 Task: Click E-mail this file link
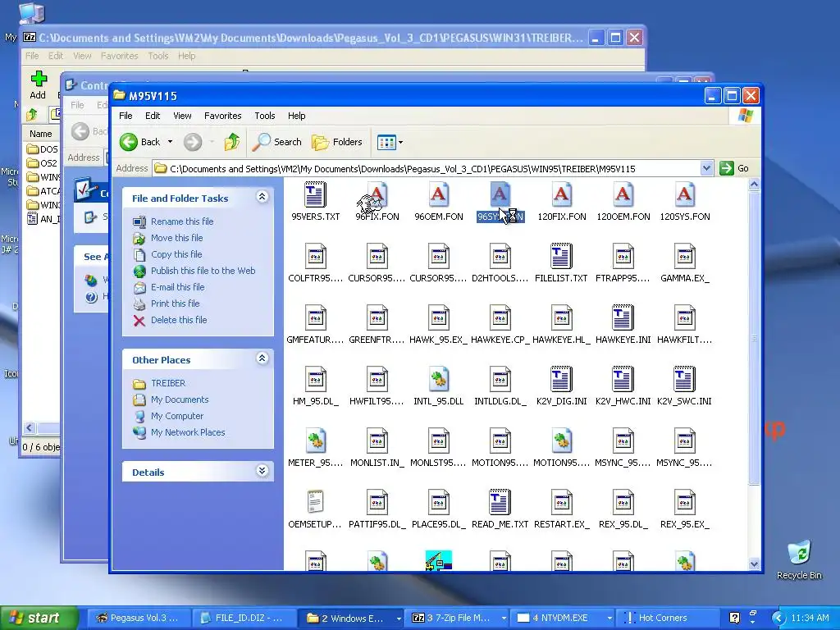pos(177,287)
